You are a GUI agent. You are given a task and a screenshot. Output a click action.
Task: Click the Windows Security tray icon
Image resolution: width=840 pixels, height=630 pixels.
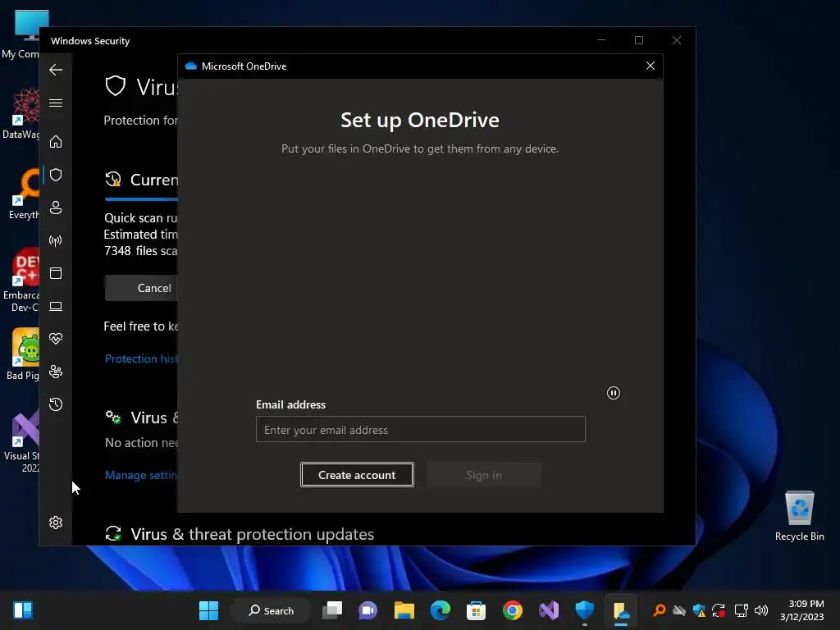click(x=699, y=610)
